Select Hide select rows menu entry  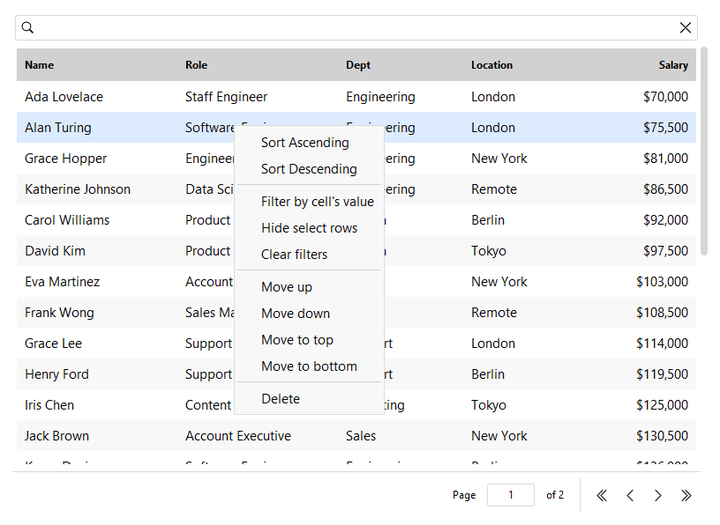pyautogui.click(x=309, y=228)
